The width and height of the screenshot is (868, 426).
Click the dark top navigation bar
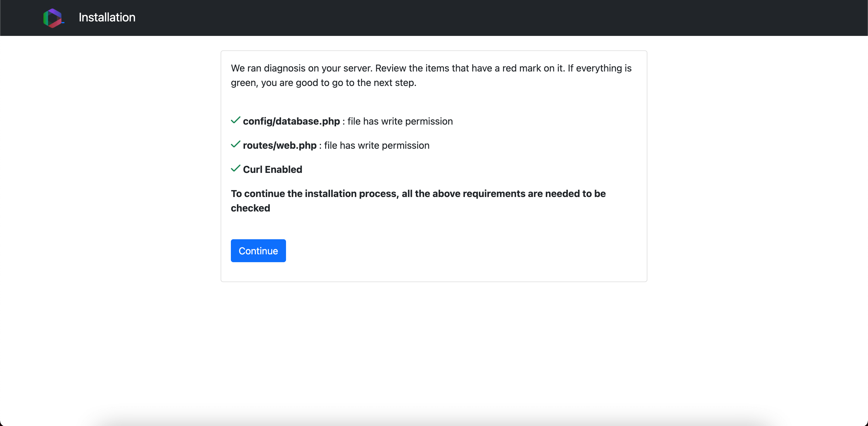tap(472, 17)
